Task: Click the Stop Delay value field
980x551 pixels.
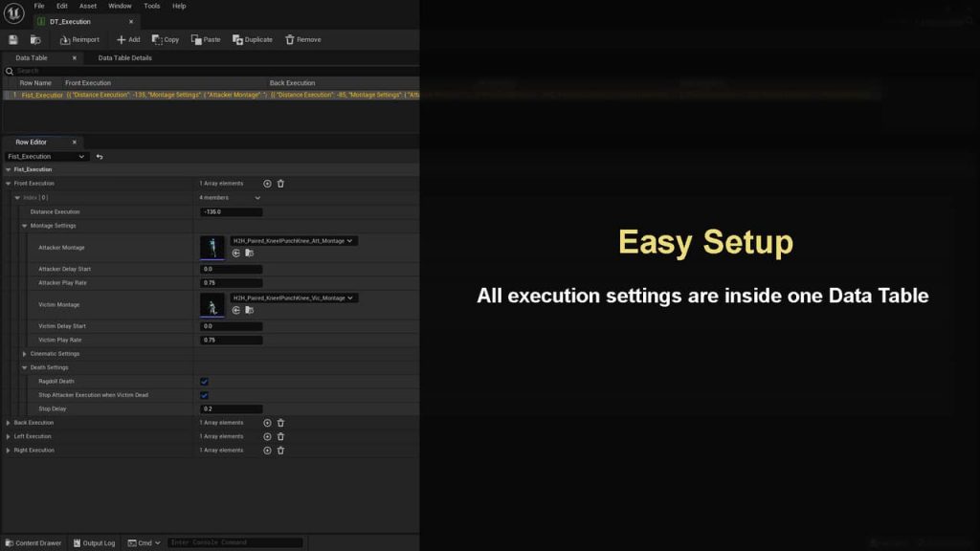Action: click(x=232, y=409)
